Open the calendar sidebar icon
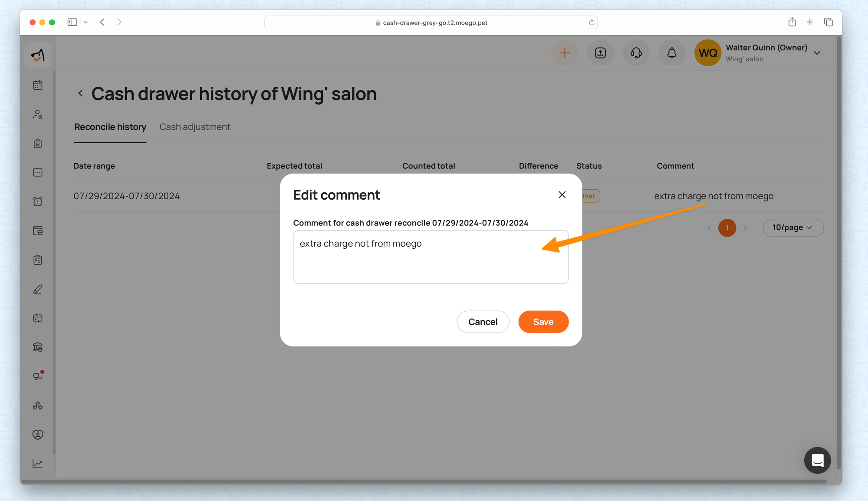 pyautogui.click(x=38, y=85)
